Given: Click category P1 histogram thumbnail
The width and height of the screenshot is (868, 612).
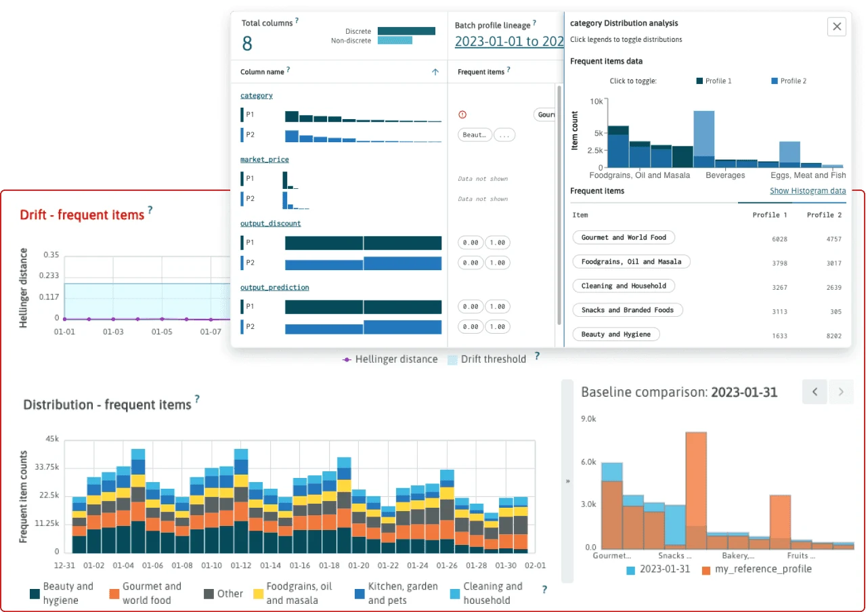Looking at the screenshot, I should tap(363, 116).
